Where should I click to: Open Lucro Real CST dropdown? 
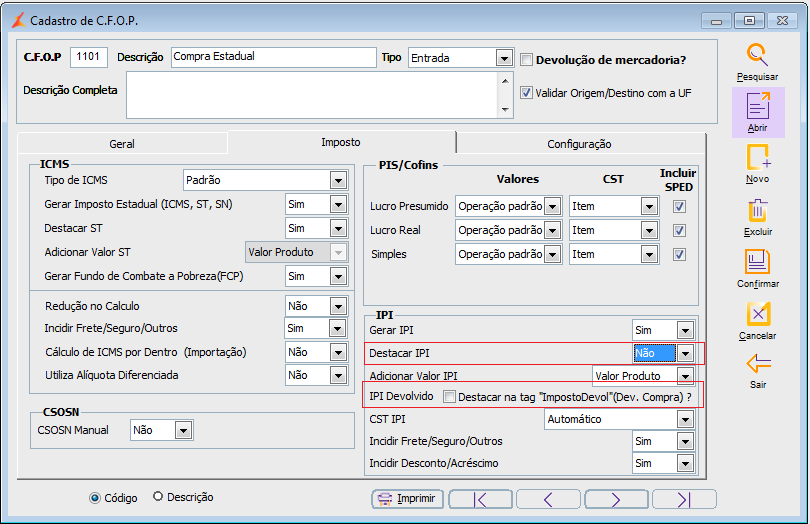[x=649, y=230]
